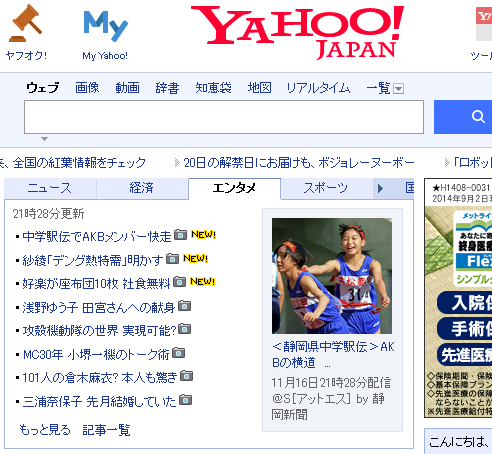Click the 先進医療 button in the ad
Image resolution: width=492 pixels, height=454 pixels.
pos(465,354)
